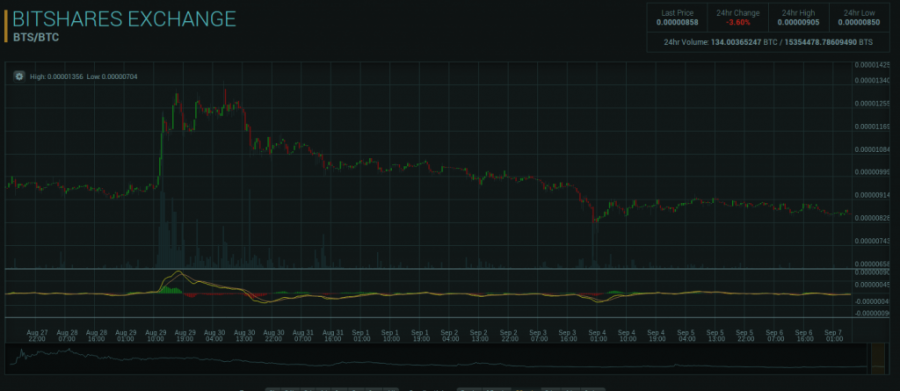Click the chart Low 0.00000704 readout
Viewport: 900px width, 391px height.
point(112,76)
